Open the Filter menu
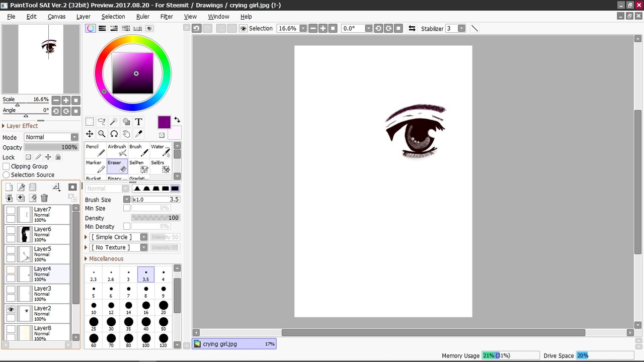 [x=167, y=17]
